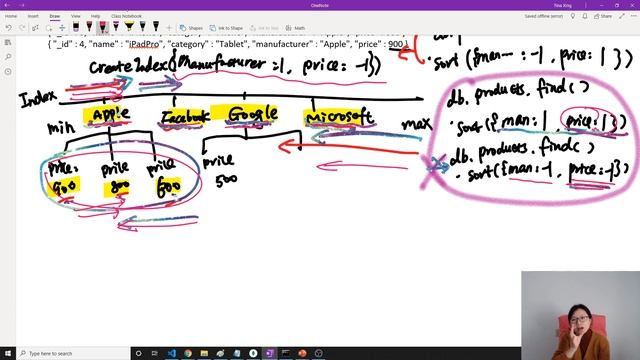The height and width of the screenshot is (360, 640).
Task: Open the Shapes gallery
Action: pyautogui.click(x=191, y=28)
